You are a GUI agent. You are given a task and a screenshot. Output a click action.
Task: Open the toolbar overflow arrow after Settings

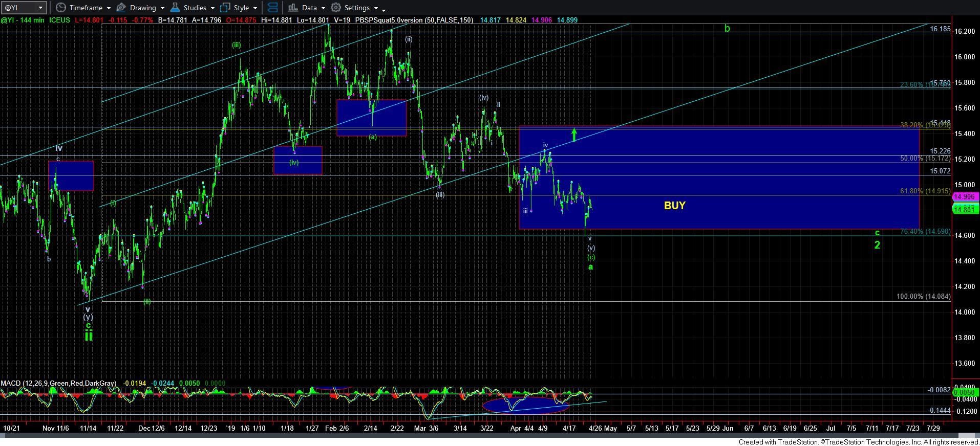pos(384,9)
